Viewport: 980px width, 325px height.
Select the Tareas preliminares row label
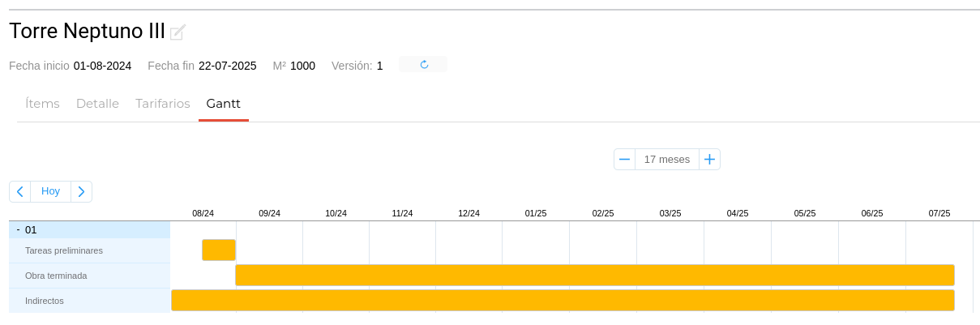pyautogui.click(x=64, y=250)
